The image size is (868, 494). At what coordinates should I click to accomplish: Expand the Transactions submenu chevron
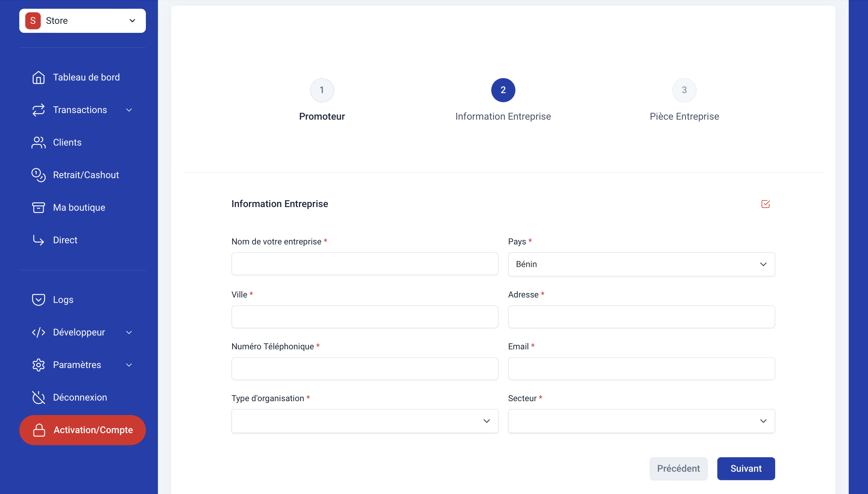pyautogui.click(x=129, y=110)
